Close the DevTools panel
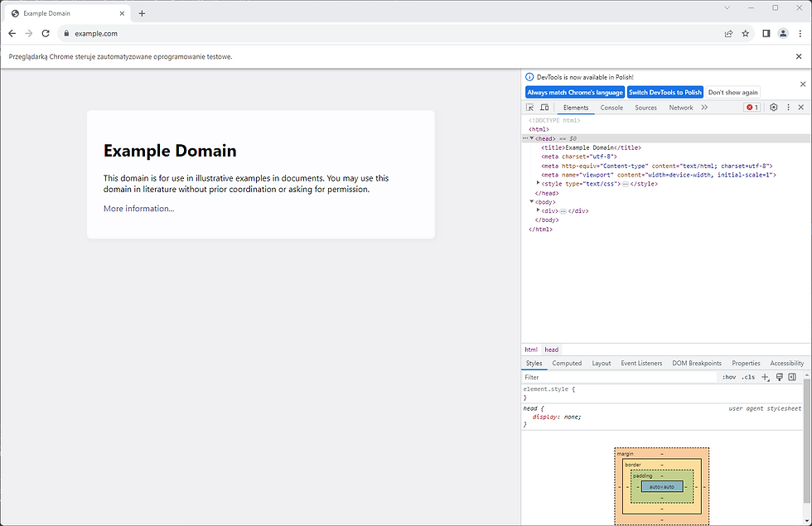812x526 pixels. click(x=801, y=107)
